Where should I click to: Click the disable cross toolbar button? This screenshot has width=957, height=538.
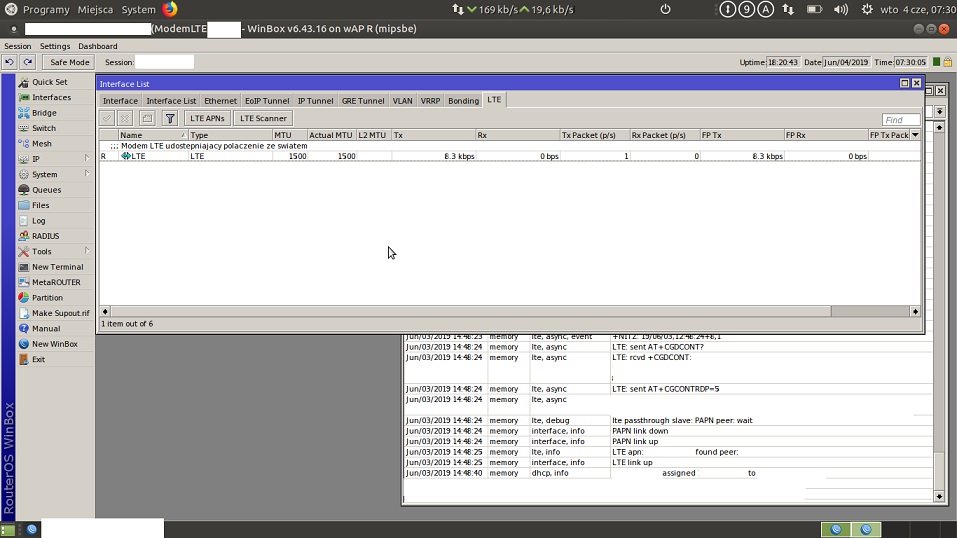click(125, 118)
